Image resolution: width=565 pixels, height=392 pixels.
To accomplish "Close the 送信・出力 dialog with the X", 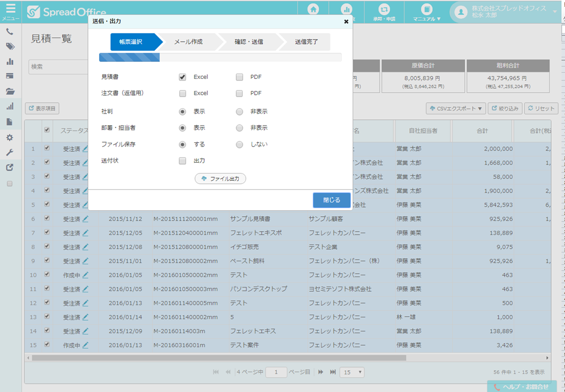I will point(346,22).
